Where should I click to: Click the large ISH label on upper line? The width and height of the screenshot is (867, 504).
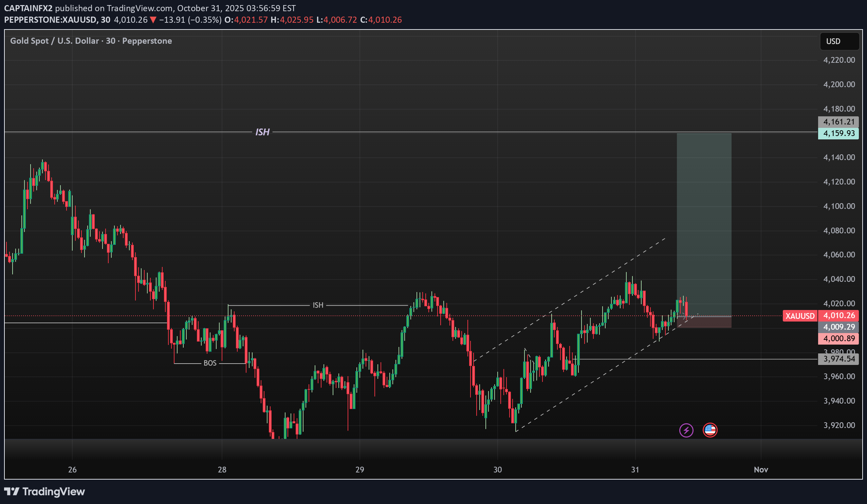262,132
